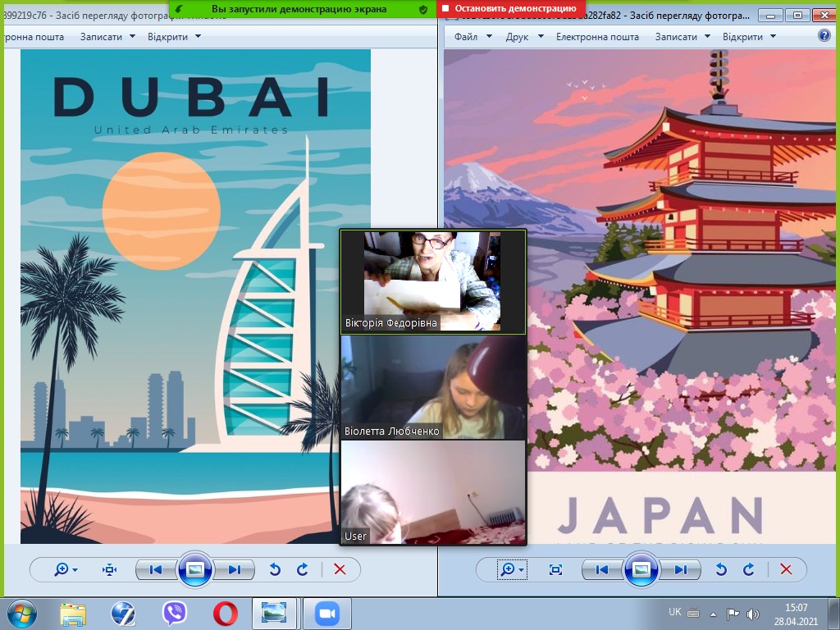840x630 pixels.
Task: Start slideshow in Dubai photo viewer
Action: pyautogui.click(x=195, y=569)
